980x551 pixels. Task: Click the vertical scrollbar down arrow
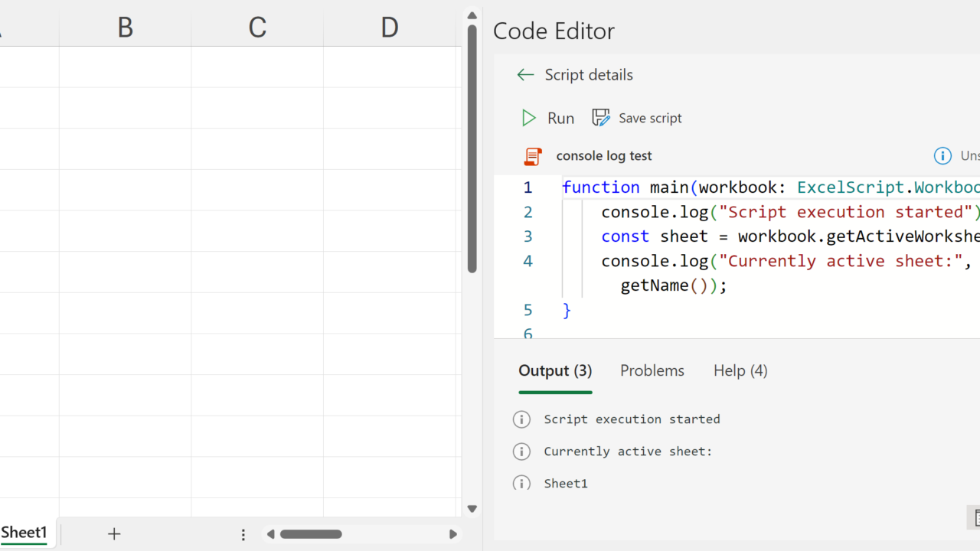click(x=472, y=509)
